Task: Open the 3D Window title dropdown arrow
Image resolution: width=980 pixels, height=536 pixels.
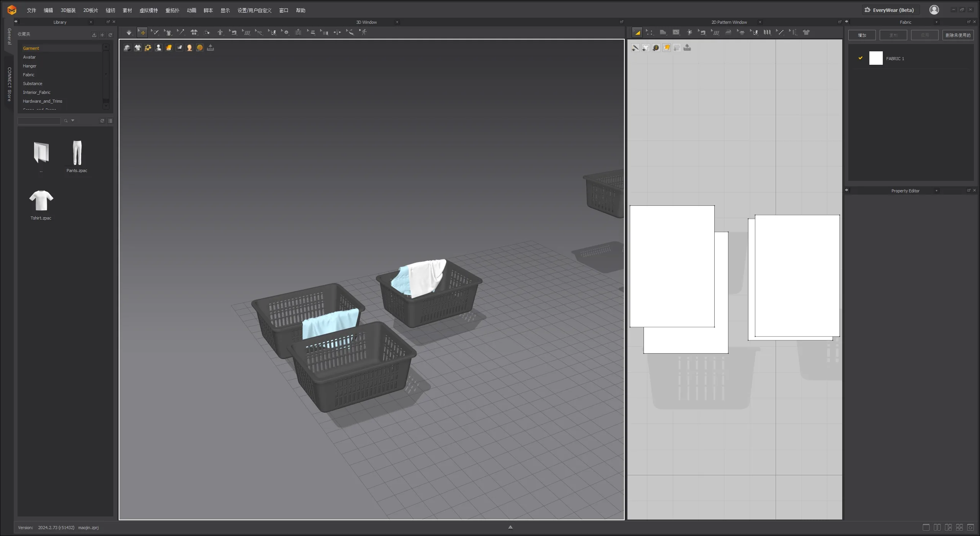Action: click(397, 22)
